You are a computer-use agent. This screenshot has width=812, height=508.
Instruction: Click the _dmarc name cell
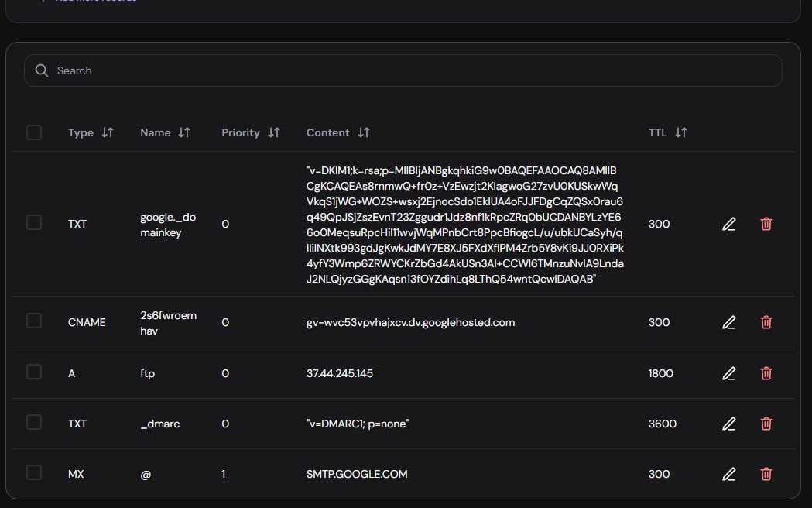pos(160,424)
